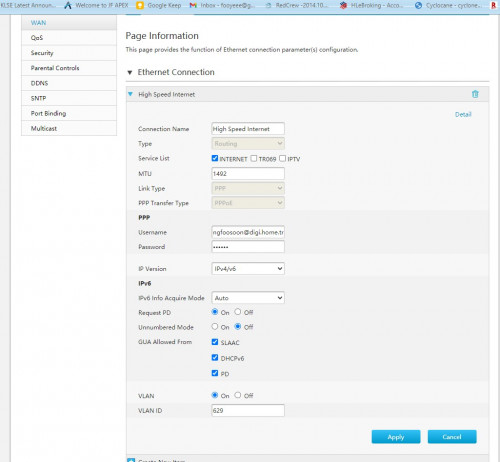Click the GUA Allowed From label
This screenshot has height=462, width=500.
165,342
